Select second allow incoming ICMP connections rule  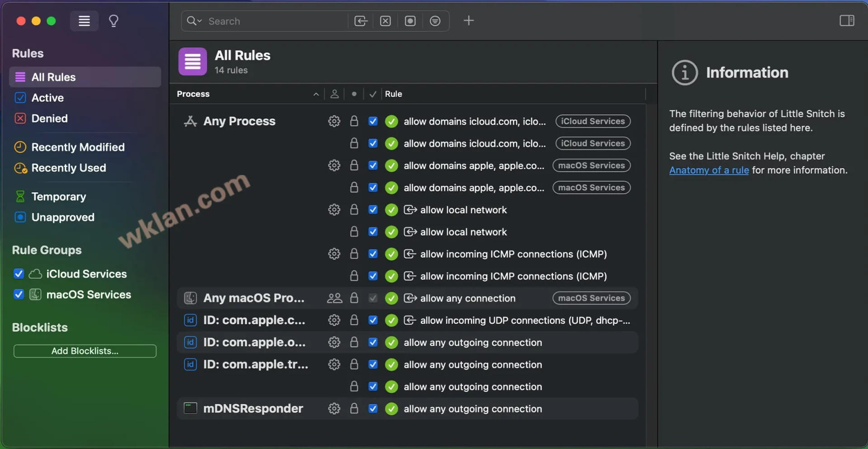513,276
